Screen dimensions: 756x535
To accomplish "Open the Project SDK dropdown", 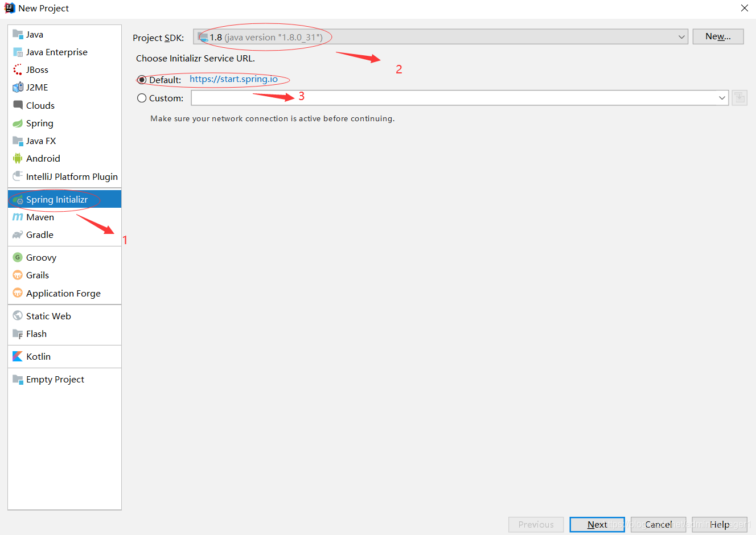I will point(441,37).
